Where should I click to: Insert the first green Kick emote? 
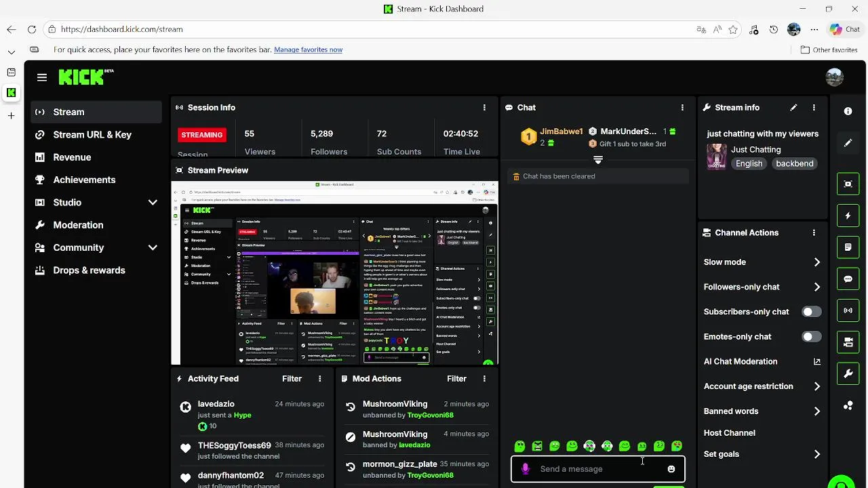point(519,446)
